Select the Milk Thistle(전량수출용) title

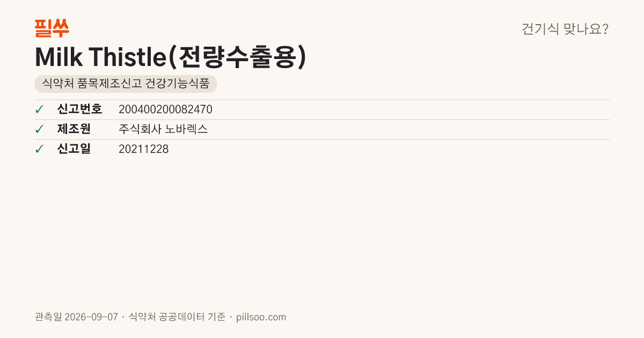tap(171, 57)
